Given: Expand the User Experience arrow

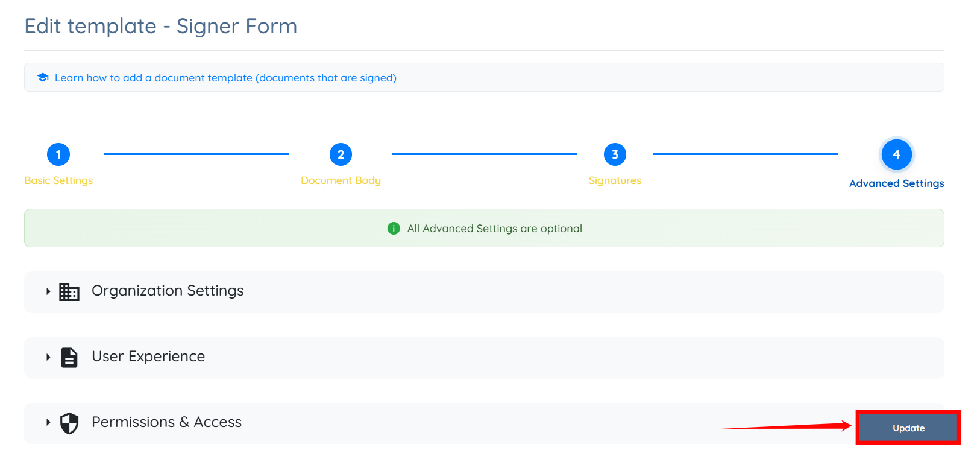Looking at the screenshot, I should click(x=48, y=357).
